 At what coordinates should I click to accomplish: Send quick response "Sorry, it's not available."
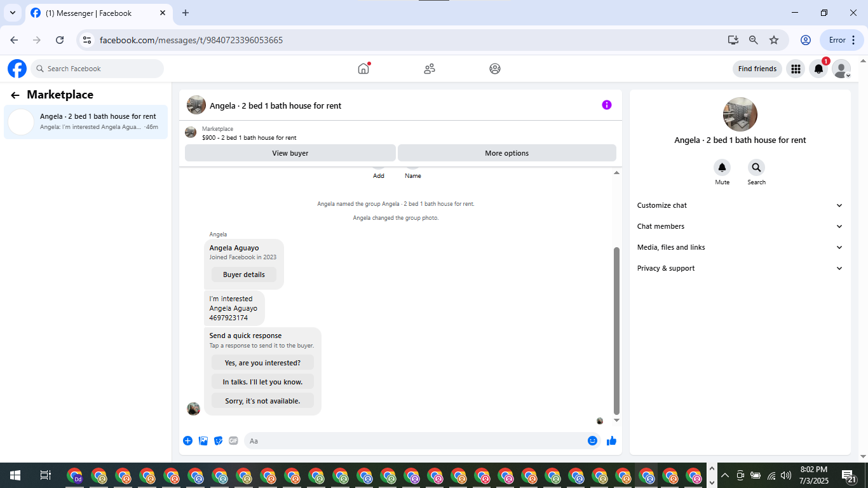(x=262, y=401)
